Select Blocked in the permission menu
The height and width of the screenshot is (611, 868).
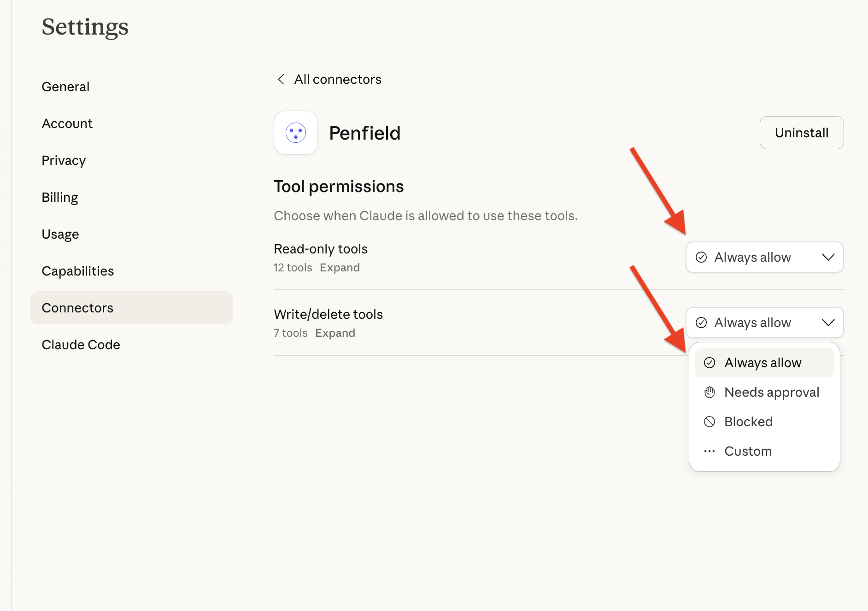point(764,422)
